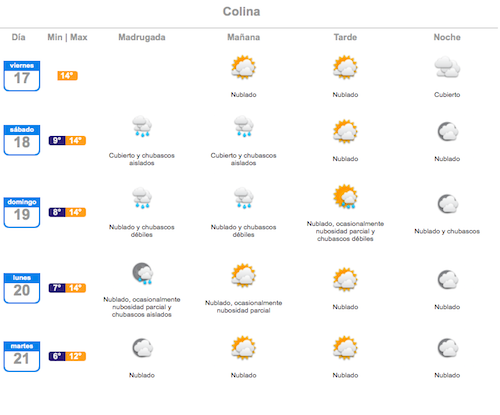500x415 pixels.
Task: Click Monday madrugada moon rain icon
Action: [142, 273]
